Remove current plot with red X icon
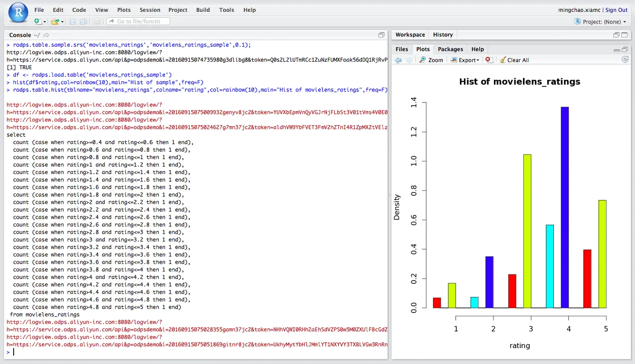The width and height of the screenshot is (635, 364). pos(488,60)
